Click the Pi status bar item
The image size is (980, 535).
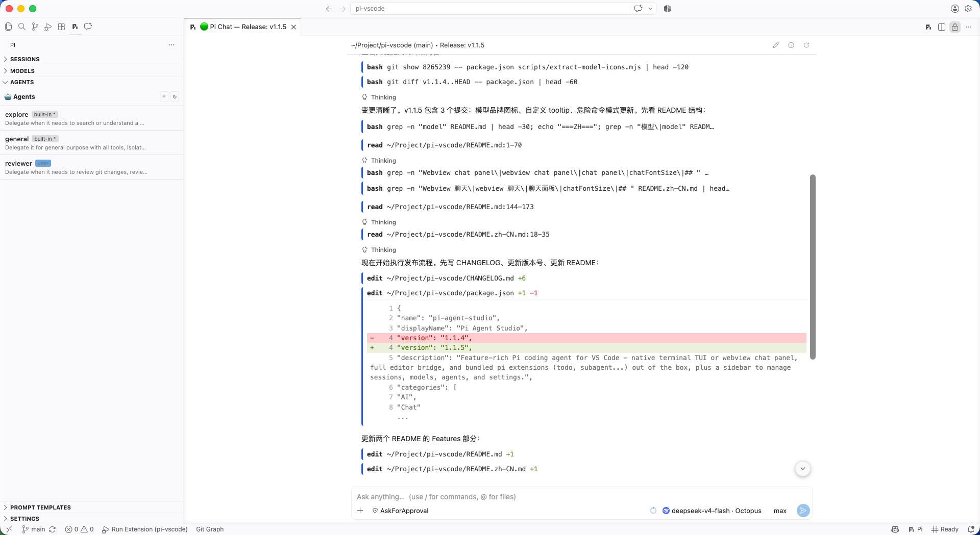(x=916, y=529)
